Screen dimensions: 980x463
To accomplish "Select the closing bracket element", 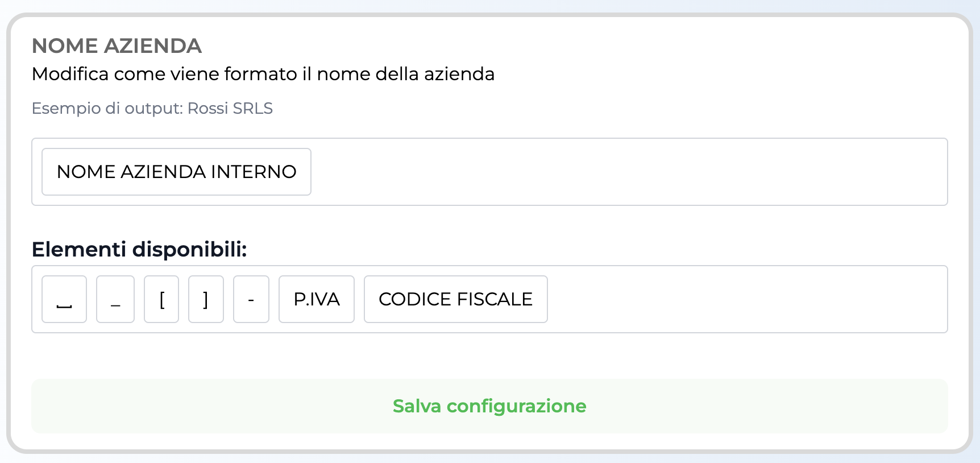I will pyautogui.click(x=206, y=299).
